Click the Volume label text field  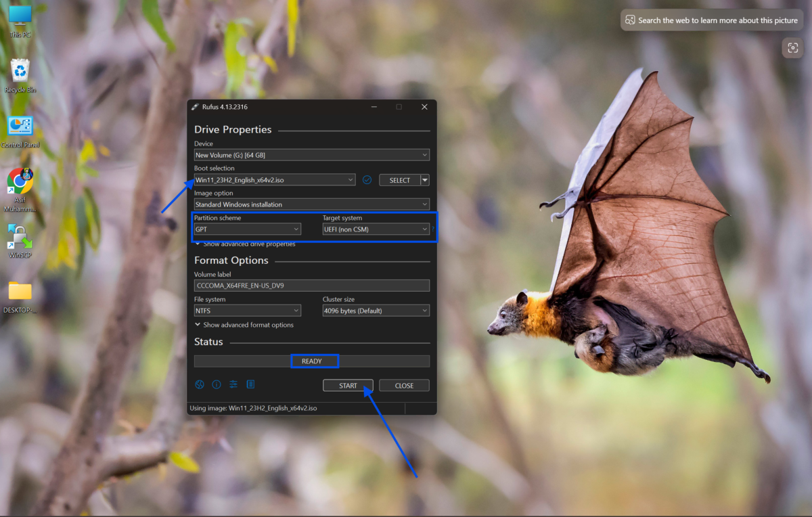[311, 286]
